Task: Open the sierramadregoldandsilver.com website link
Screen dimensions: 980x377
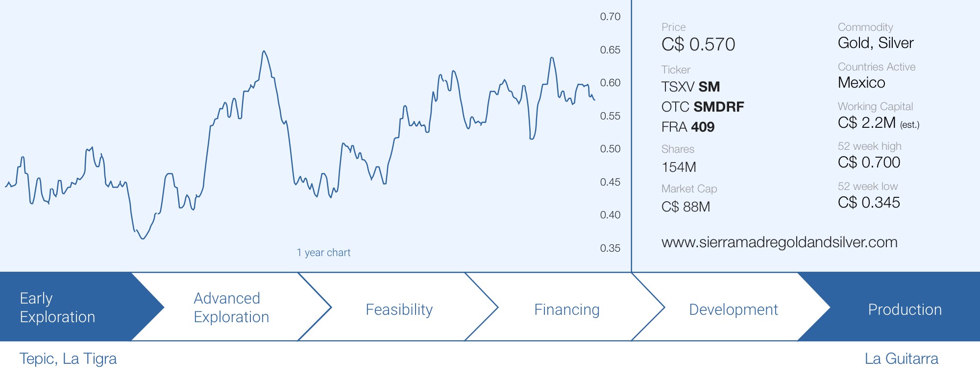Action: pyautogui.click(x=779, y=242)
